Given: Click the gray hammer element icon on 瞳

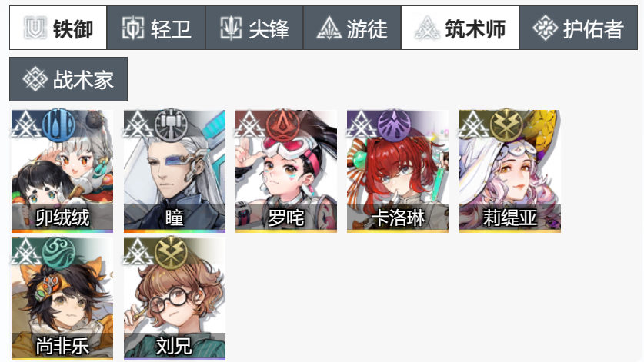Looking at the screenshot, I should 172,125.
